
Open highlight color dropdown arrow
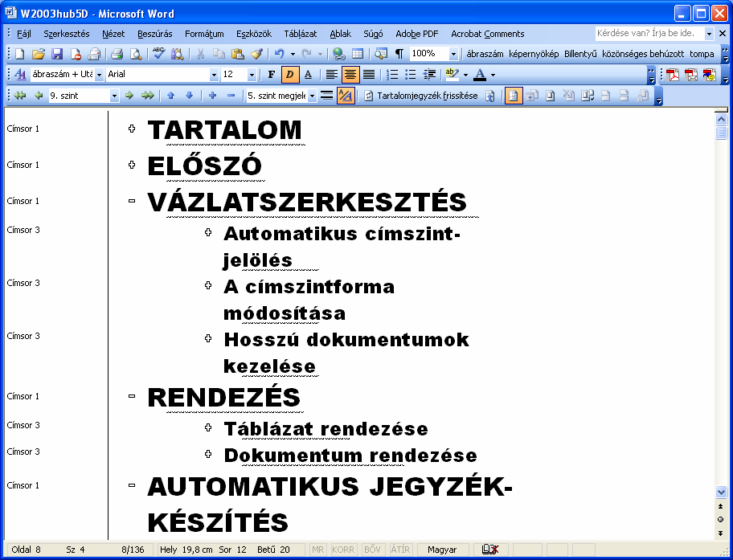pos(465,75)
